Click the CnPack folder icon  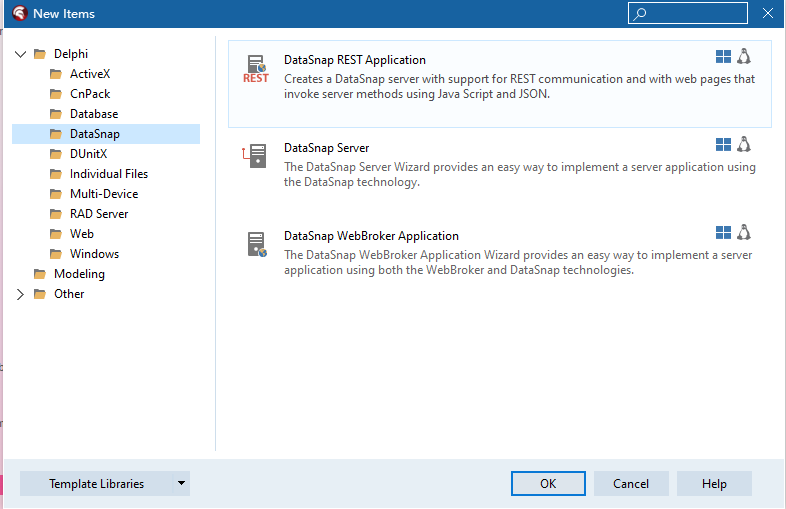[x=56, y=94]
